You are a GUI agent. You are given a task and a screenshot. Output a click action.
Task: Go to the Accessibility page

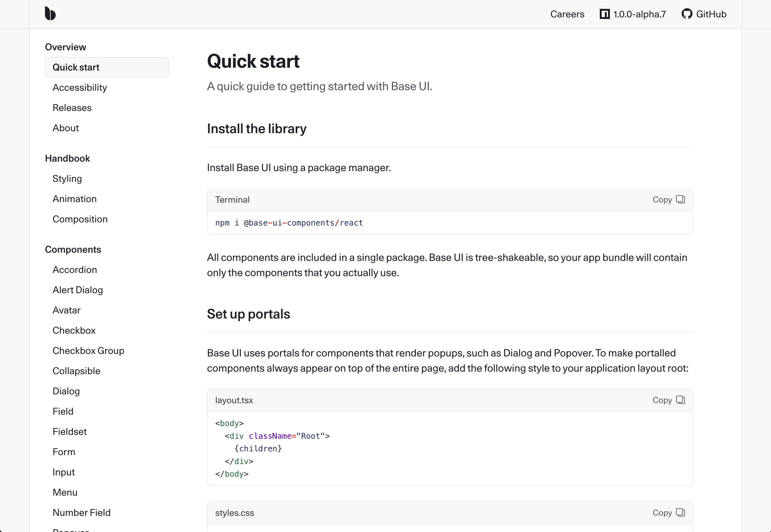point(80,87)
